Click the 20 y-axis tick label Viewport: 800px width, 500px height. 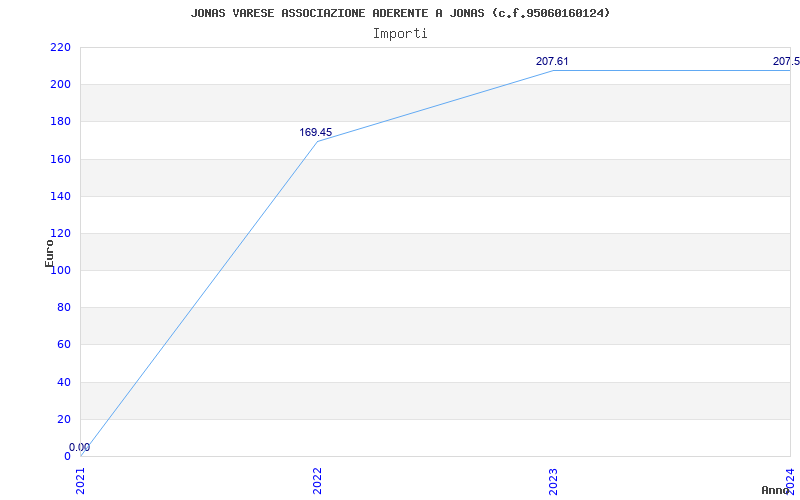(63, 419)
